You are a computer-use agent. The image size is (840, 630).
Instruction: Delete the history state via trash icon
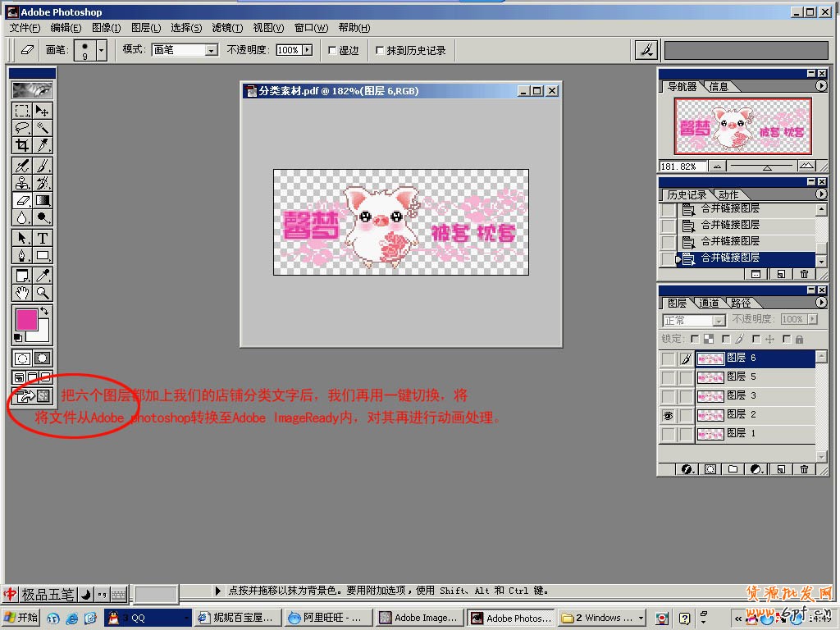pos(804,274)
